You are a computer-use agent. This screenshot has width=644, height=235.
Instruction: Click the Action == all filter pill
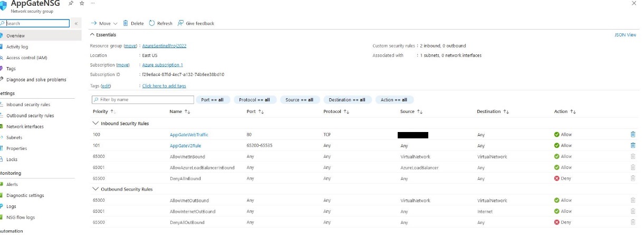click(394, 100)
